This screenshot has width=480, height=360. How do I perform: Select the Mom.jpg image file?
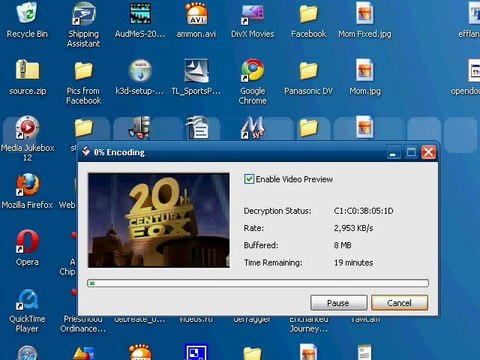point(365,77)
